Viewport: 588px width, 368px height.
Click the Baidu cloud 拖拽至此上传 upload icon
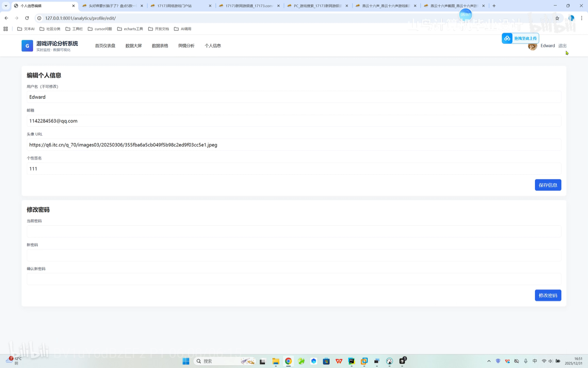coord(507,38)
